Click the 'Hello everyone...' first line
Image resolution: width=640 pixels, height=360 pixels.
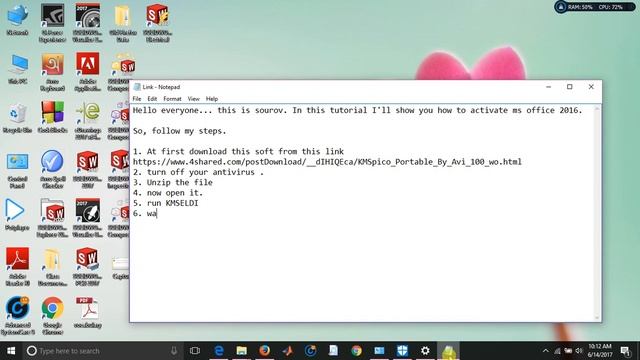point(358,110)
